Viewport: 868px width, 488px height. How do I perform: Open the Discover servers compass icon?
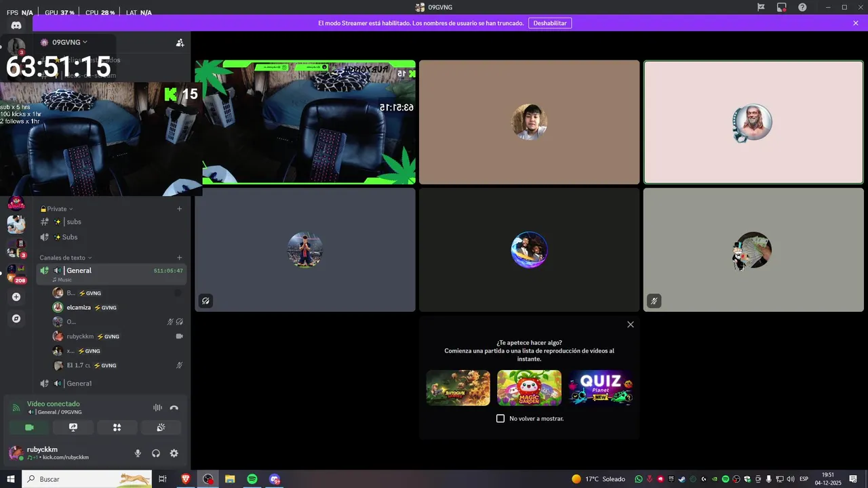coord(16,319)
